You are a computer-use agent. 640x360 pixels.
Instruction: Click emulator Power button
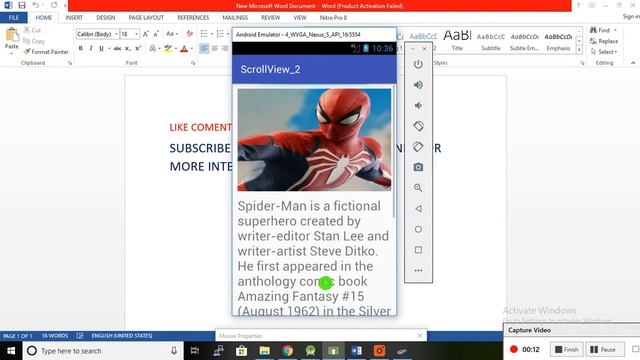418,64
